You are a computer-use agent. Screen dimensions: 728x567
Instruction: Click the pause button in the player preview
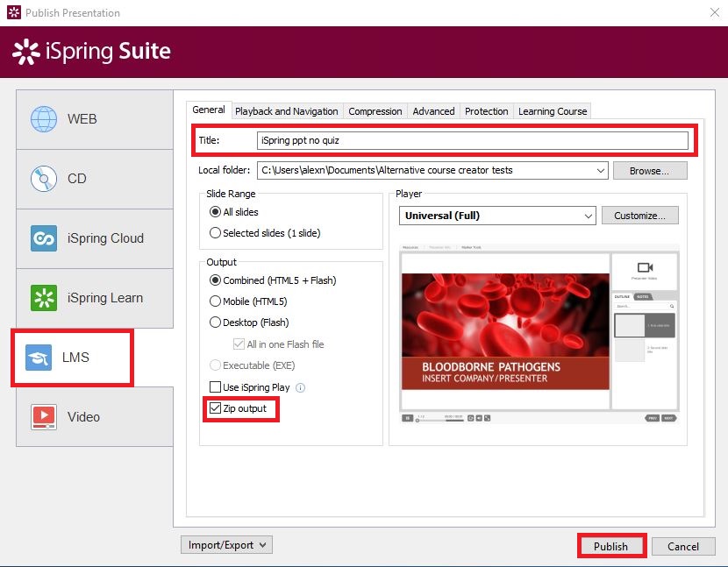(x=407, y=418)
